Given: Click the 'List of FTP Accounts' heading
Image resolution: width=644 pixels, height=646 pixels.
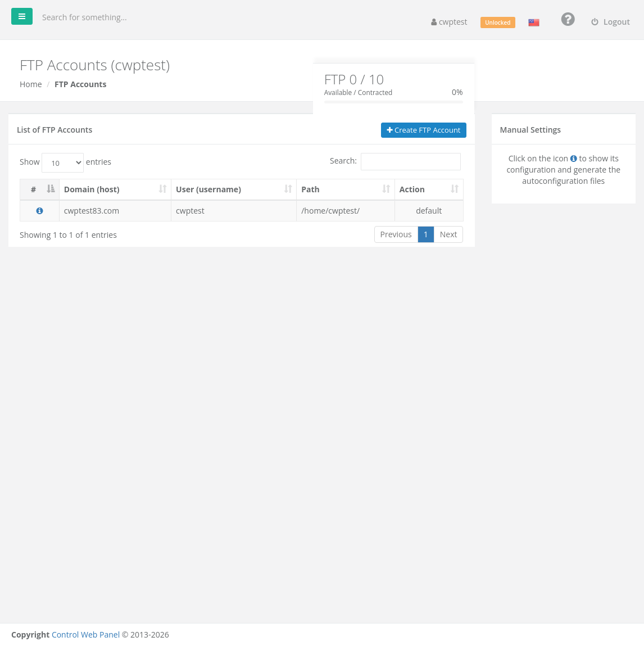Looking at the screenshot, I should point(55,130).
